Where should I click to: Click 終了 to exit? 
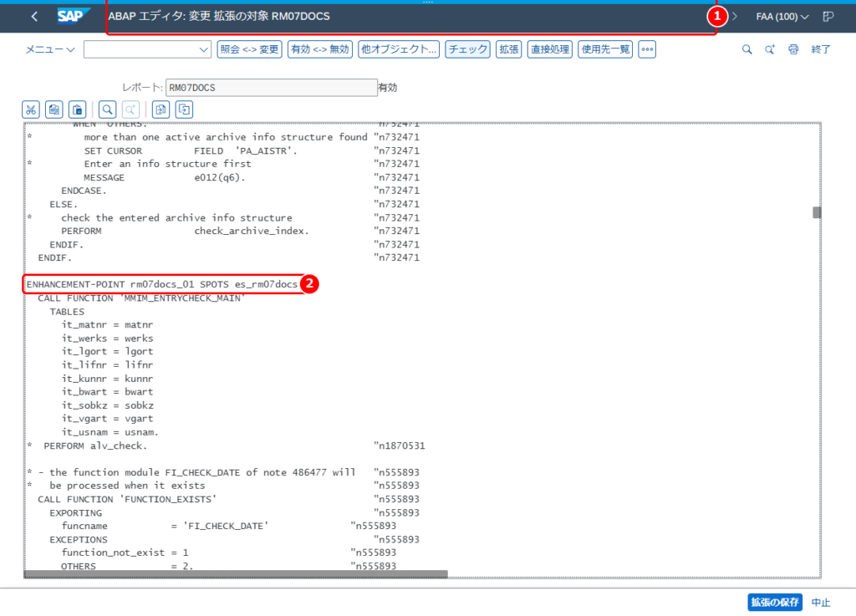point(821,49)
